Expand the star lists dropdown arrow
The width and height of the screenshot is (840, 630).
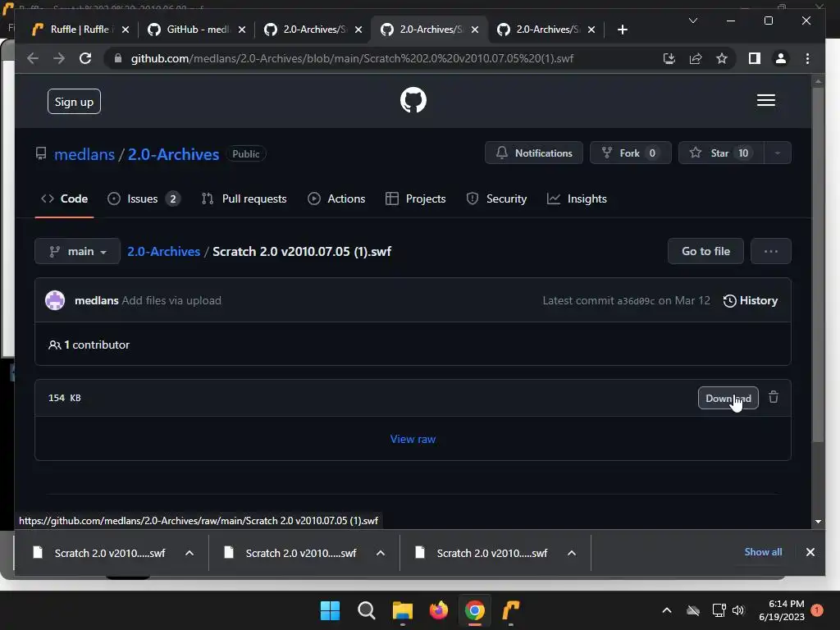(778, 153)
